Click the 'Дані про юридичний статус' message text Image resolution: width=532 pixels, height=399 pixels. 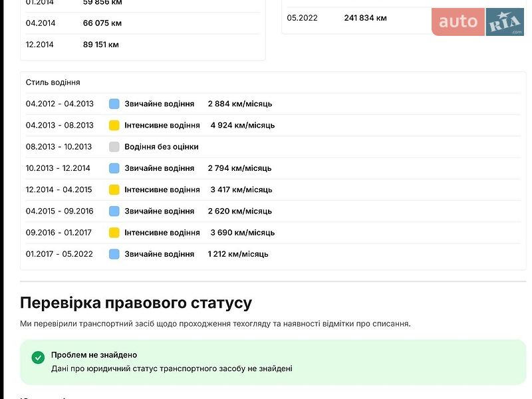172,368
